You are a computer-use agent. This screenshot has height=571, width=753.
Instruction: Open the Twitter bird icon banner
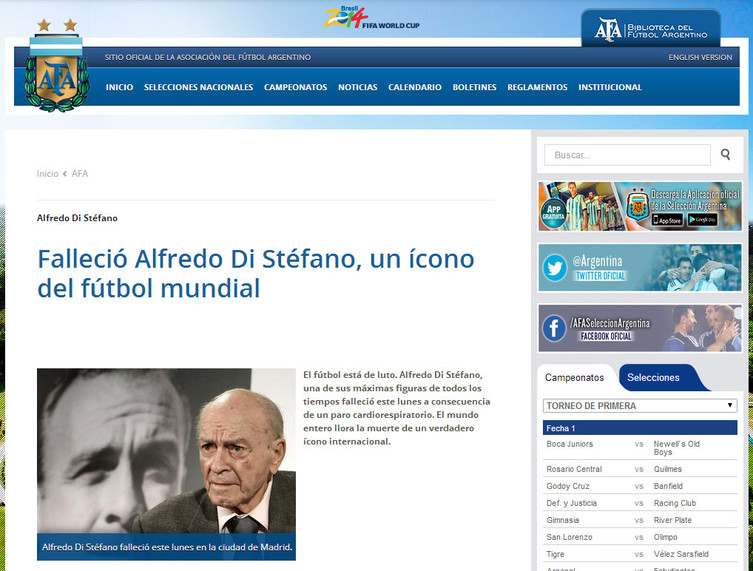555,268
